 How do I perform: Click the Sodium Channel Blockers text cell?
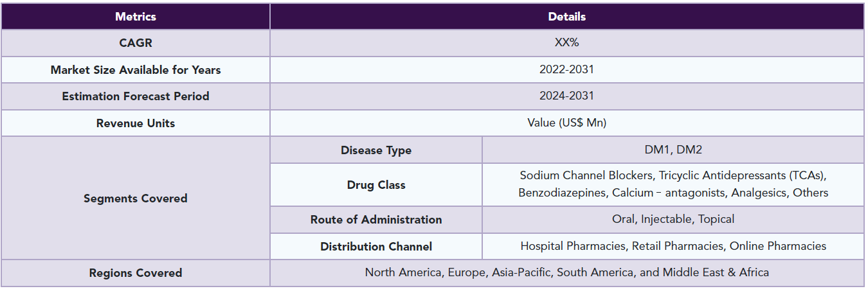673,184
